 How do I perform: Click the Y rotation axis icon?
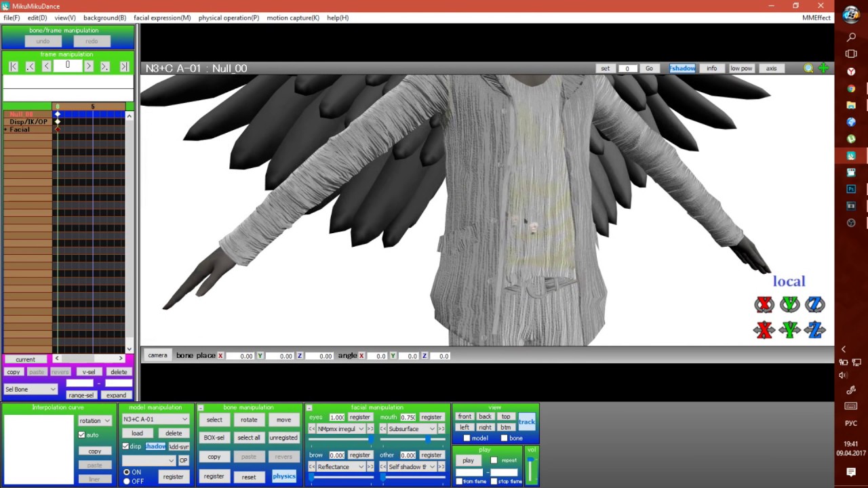click(x=789, y=304)
